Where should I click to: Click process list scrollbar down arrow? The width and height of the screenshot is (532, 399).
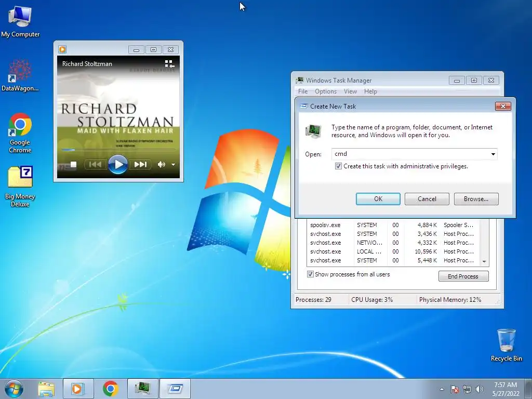pyautogui.click(x=485, y=262)
